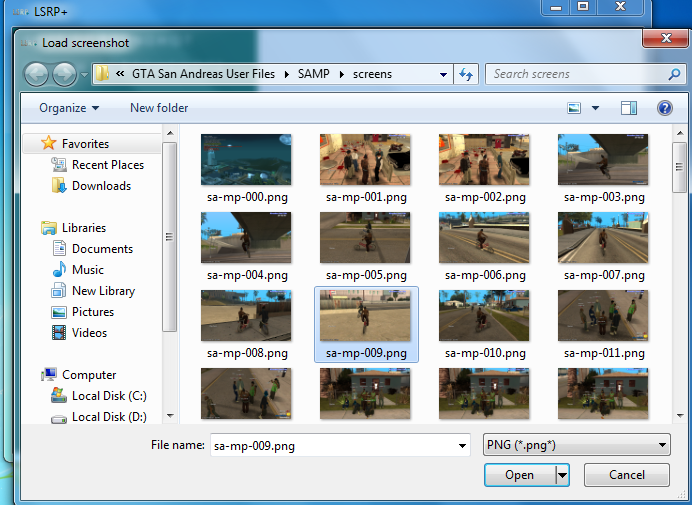Expand the Open button's split arrow

coord(562,475)
